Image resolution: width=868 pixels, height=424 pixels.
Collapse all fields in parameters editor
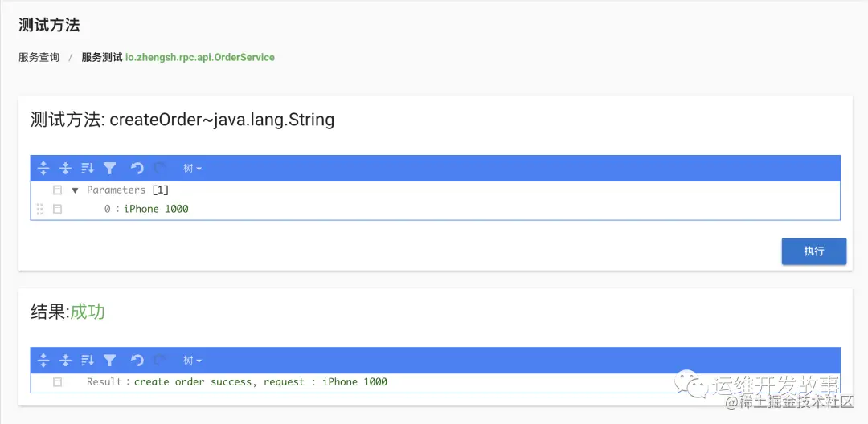tap(65, 168)
